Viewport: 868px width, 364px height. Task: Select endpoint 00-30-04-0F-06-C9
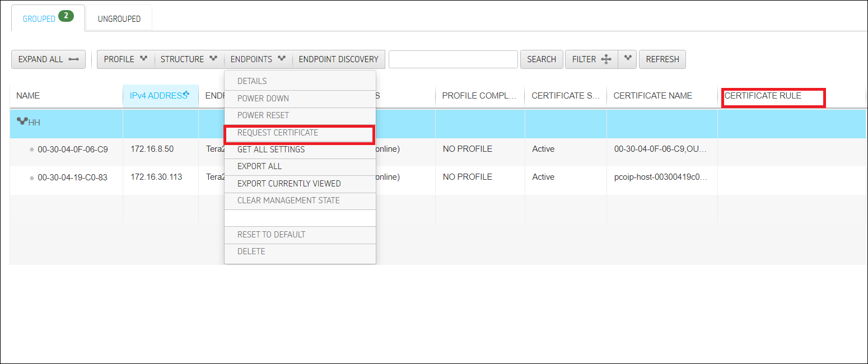tap(72, 150)
